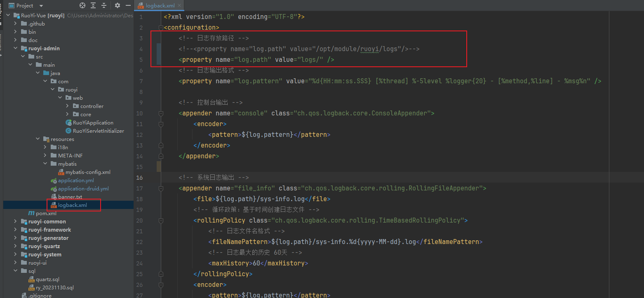Close the logback.xml editor tab
The width and height of the screenshot is (644, 298).
180,6
